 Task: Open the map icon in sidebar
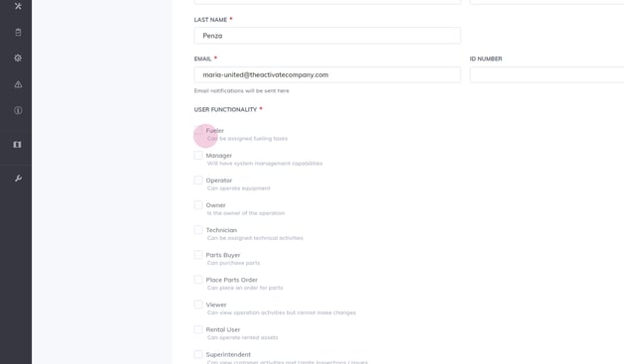coord(17,145)
